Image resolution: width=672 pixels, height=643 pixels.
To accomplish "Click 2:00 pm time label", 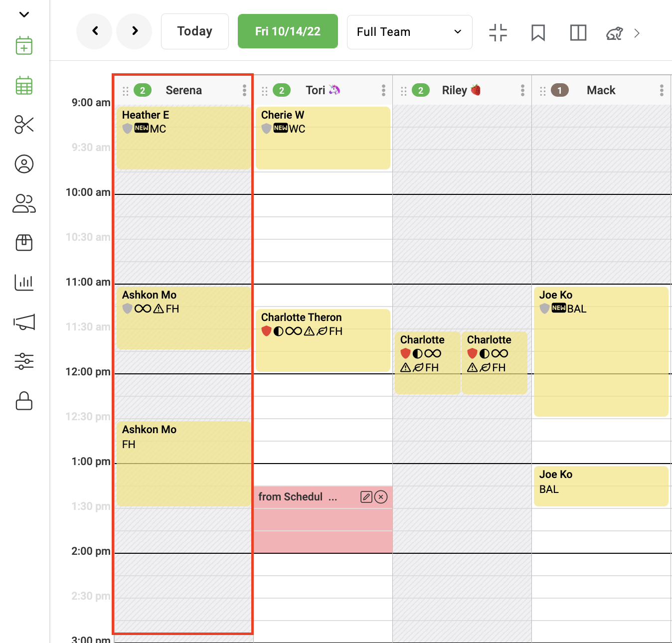I will (x=91, y=551).
